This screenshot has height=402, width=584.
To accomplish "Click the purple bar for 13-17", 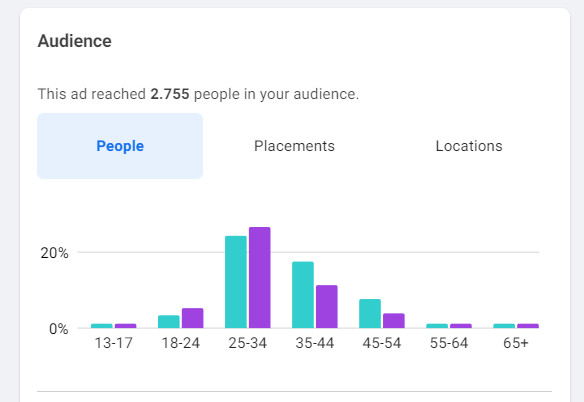I will (x=126, y=326).
